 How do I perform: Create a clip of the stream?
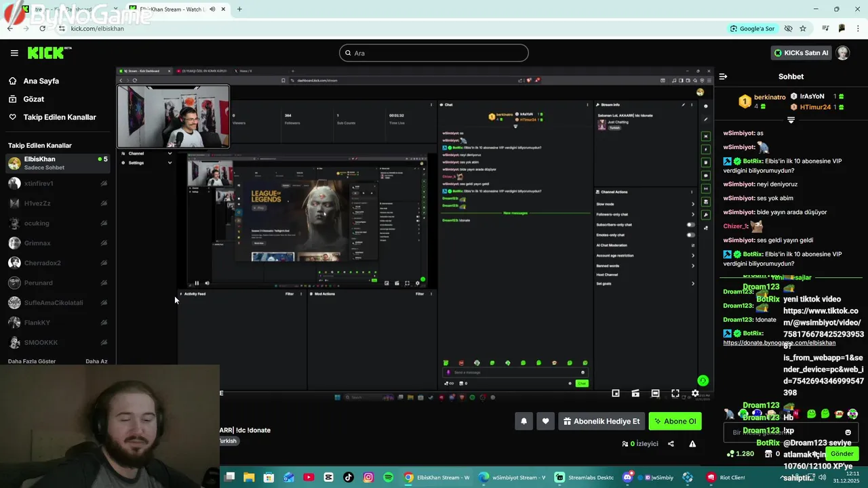pos(635,393)
